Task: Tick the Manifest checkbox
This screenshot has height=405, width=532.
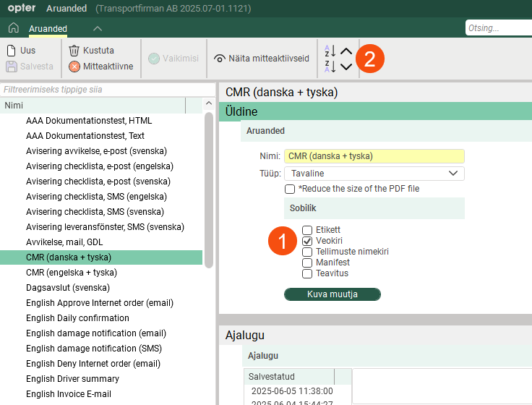Action: (307, 263)
